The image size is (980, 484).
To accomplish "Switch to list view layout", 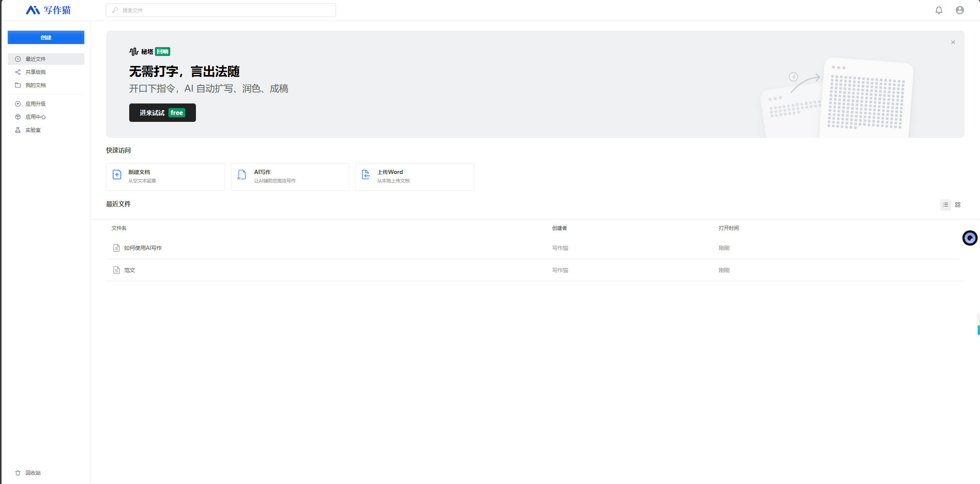I will click(x=945, y=205).
